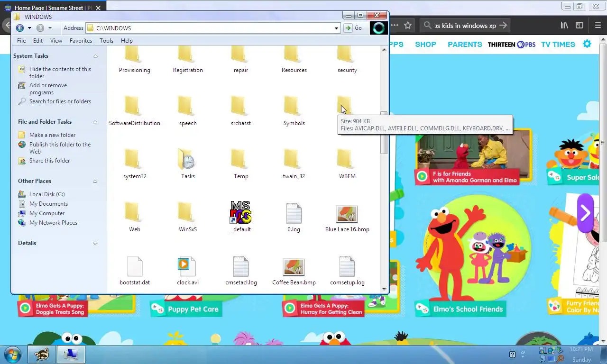Screen dimensions: 607x364
Task: Go to Local Disk (C:)
Action: [x=47, y=194]
